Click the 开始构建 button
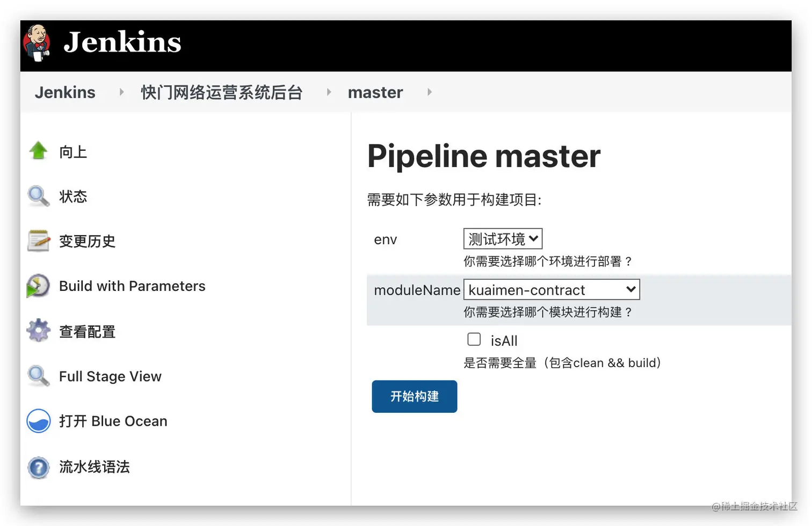Viewport: 812px width, 526px height. 415,396
